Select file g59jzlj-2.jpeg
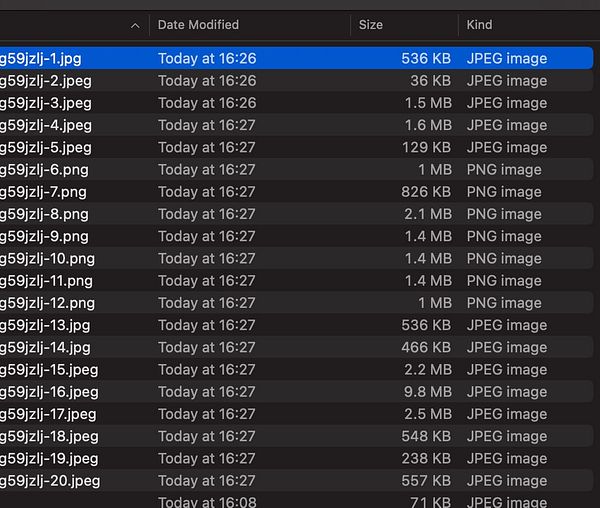600x508 pixels. pos(297,80)
